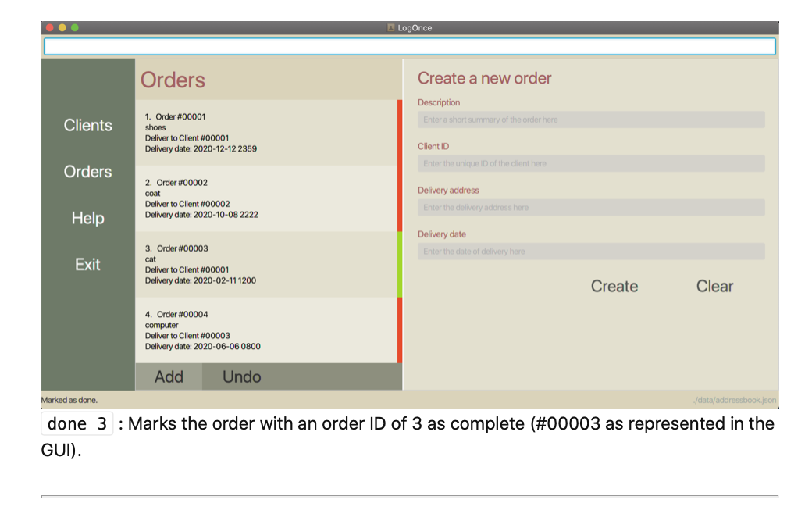Click delivery date 2020-12-12 2359
812x528 pixels.
pos(201,148)
